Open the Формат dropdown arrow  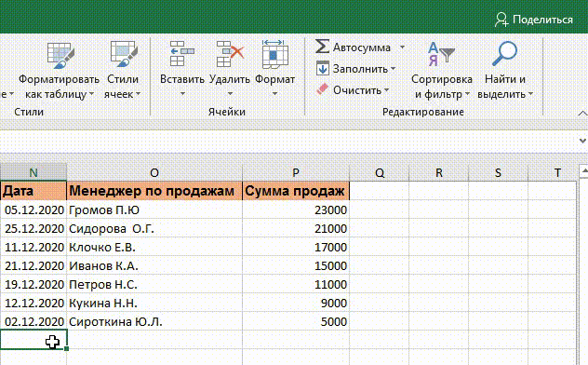274,94
